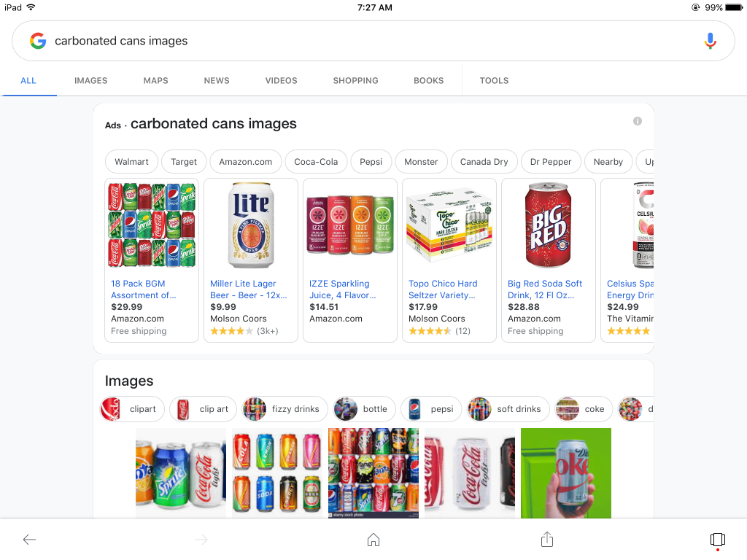Tap the voice search microphone icon

(710, 42)
